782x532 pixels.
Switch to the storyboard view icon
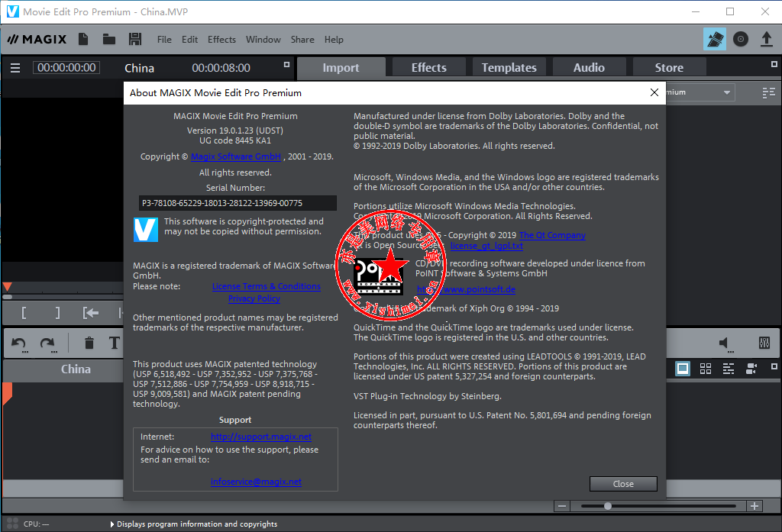pos(683,369)
